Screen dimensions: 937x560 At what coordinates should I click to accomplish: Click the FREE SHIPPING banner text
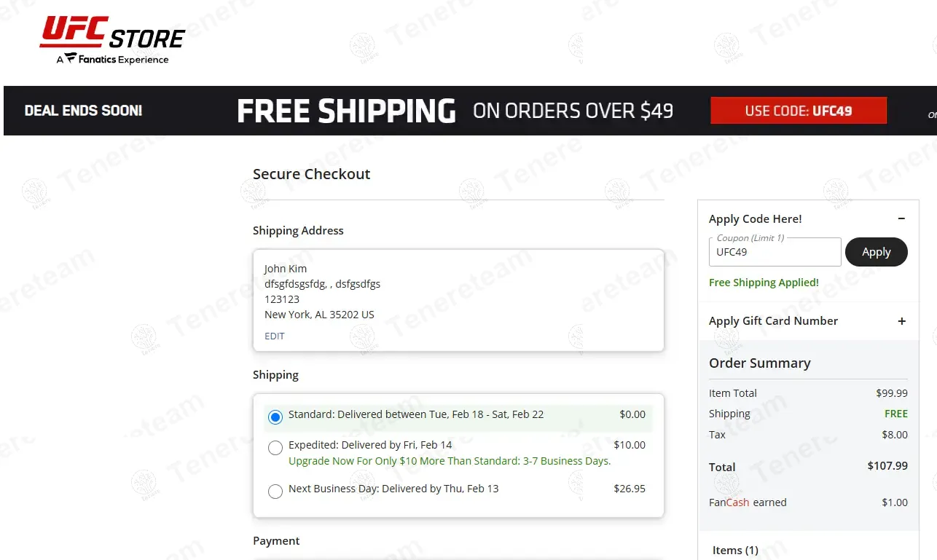pyautogui.click(x=346, y=111)
